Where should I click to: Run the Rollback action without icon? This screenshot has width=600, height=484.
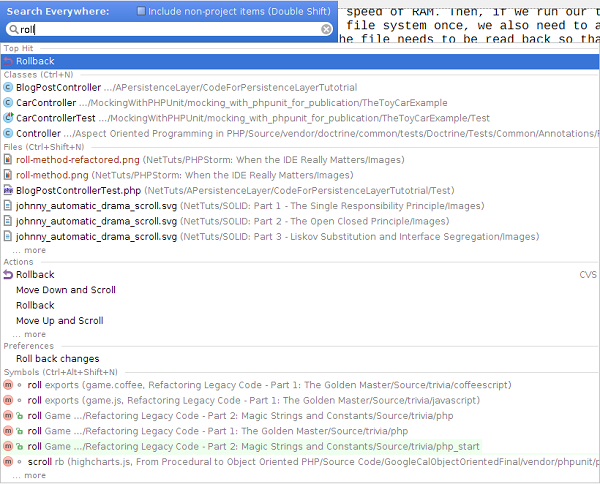point(300,305)
